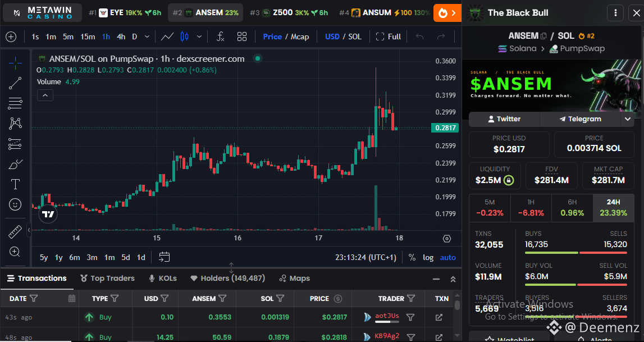
Task: Open the forecasting and measurement tools
Action: coord(15,144)
